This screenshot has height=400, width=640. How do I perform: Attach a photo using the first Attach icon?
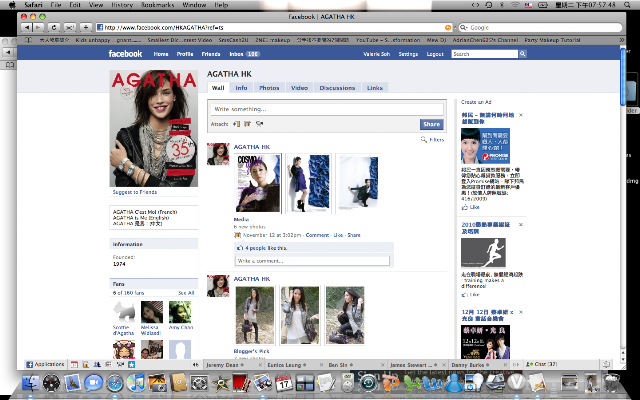236,124
